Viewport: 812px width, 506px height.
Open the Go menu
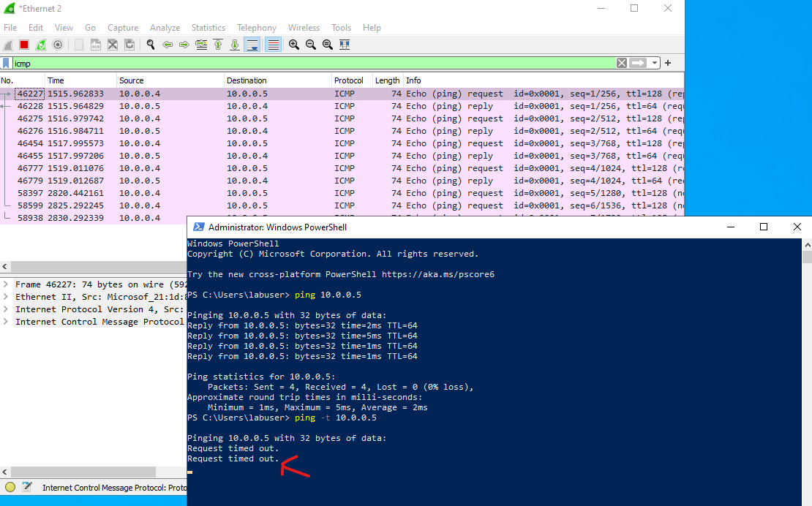(x=91, y=28)
